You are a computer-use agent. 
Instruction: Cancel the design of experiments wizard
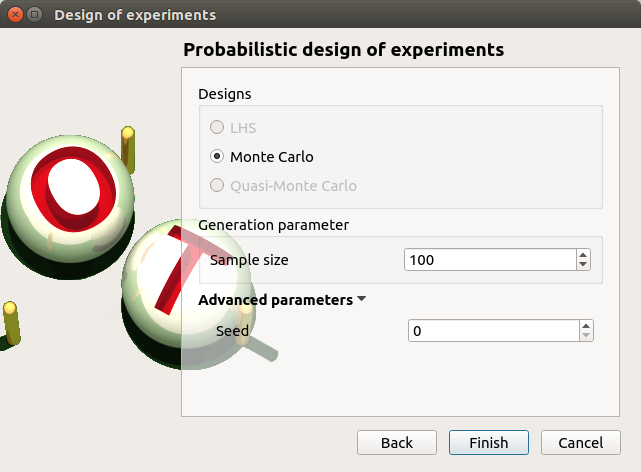click(580, 443)
